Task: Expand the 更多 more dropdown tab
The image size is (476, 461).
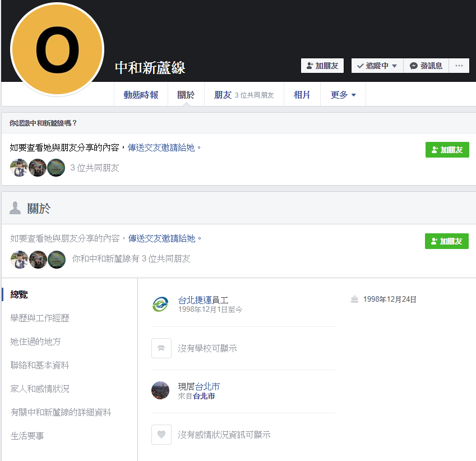Action: click(x=343, y=95)
